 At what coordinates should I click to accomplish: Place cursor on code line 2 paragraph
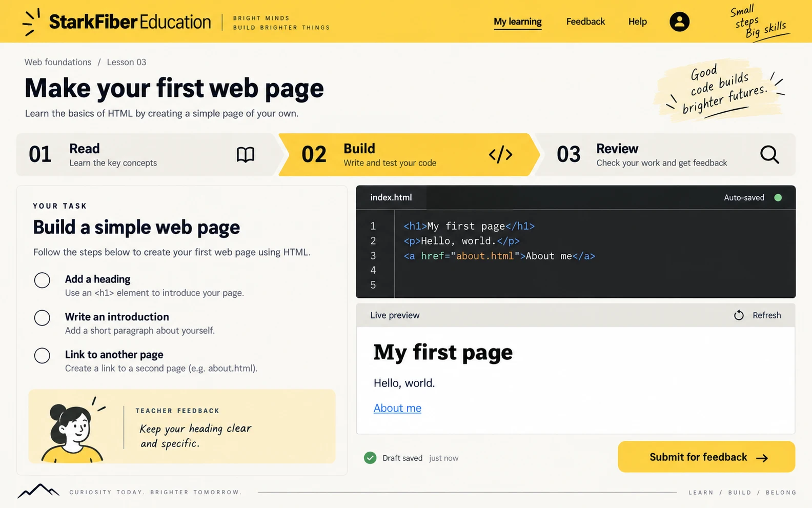tap(461, 241)
